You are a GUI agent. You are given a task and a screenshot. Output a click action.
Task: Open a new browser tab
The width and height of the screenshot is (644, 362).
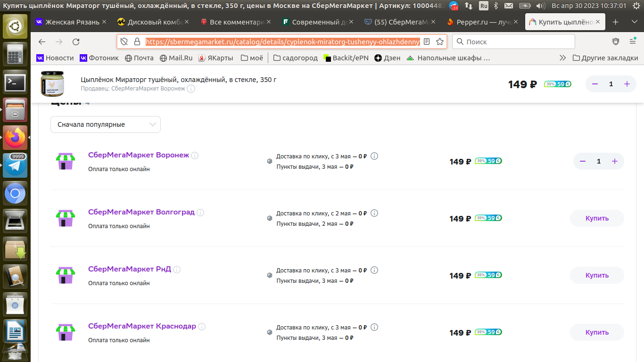click(x=615, y=22)
